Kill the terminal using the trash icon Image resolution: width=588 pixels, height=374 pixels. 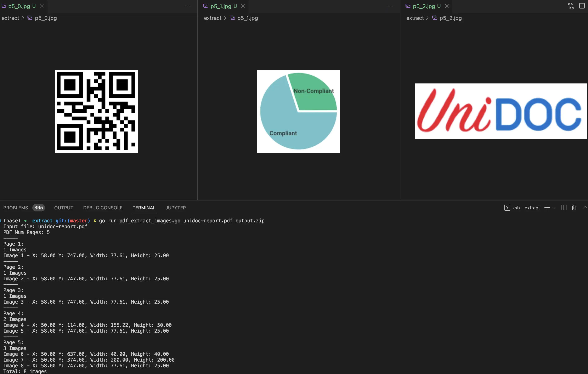coord(574,208)
